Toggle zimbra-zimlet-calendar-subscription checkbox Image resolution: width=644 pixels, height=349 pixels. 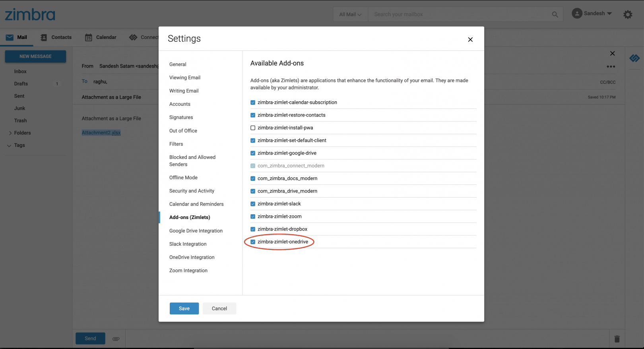coord(253,103)
